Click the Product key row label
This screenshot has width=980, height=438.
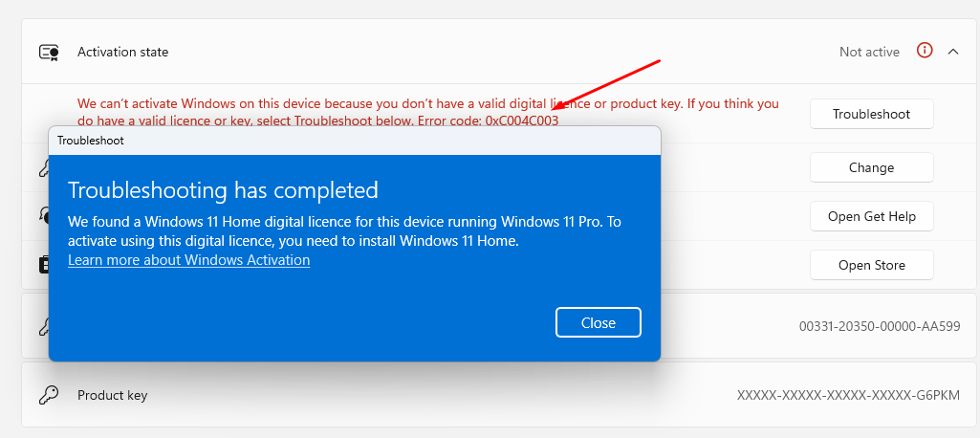(x=113, y=396)
